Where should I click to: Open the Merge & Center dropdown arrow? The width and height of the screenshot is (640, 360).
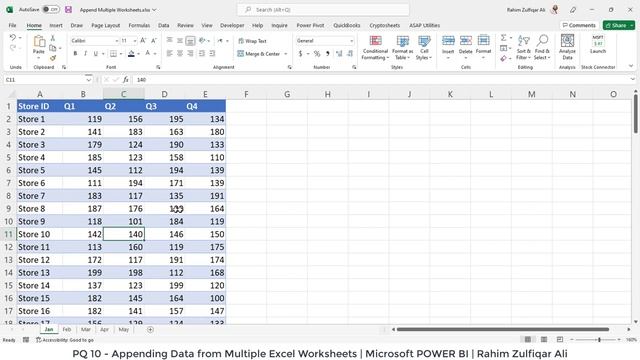pyautogui.click(x=286, y=53)
